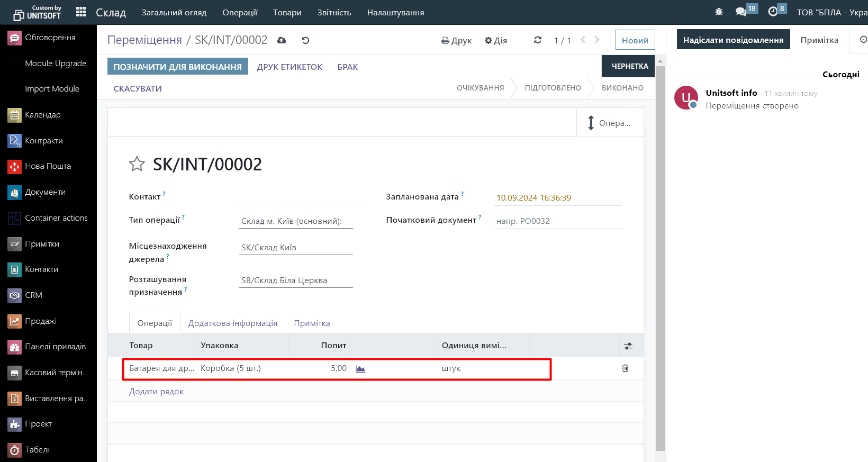The image size is (868, 462).
Task: Click Позначити для виконання button
Action: [x=177, y=67]
